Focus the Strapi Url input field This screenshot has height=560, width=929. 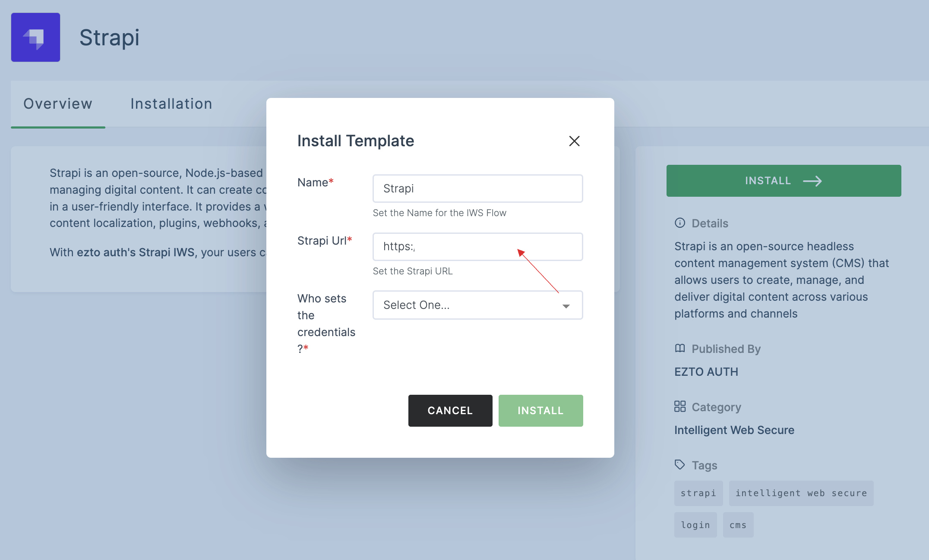click(x=477, y=247)
